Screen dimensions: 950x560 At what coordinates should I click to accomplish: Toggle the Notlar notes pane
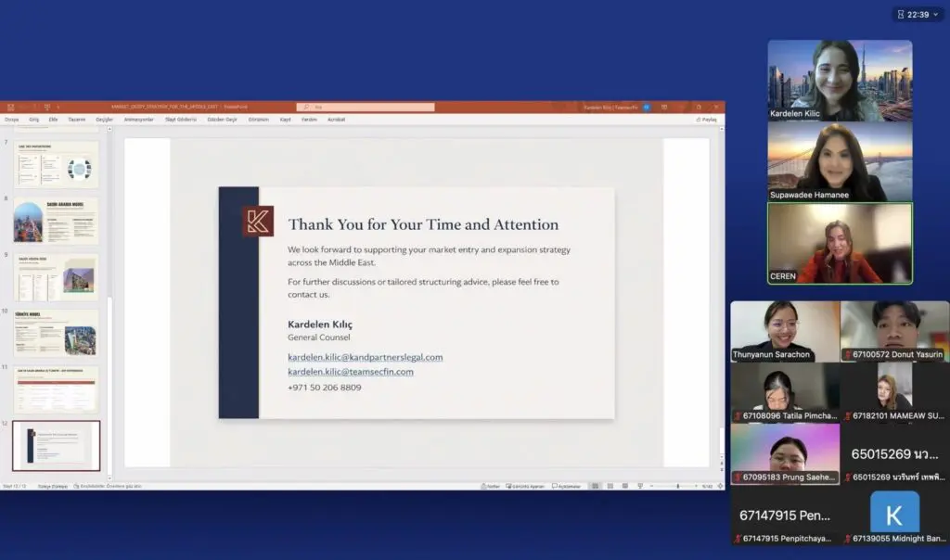[492, 486]
